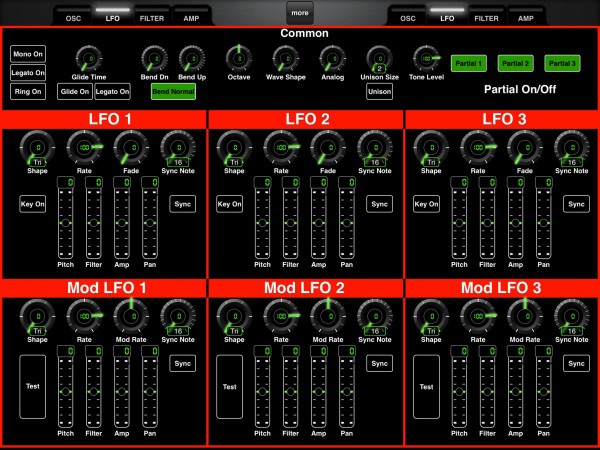The height and width of the screenshot is (450, 600).
Task: Click the LFO 1 Sync Note knob
Action: (x=178, y=148)
